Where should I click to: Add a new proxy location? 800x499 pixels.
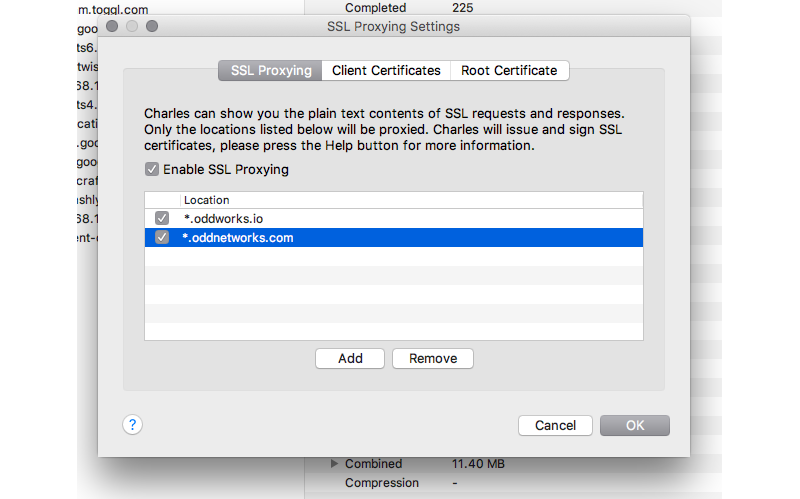coord(350,358)
